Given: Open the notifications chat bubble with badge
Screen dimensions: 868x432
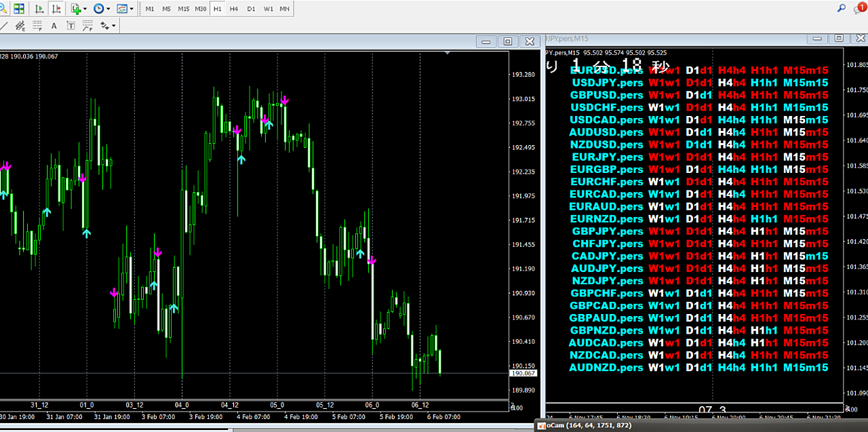Looking at the screenshot, I should [x=860, y=8].
